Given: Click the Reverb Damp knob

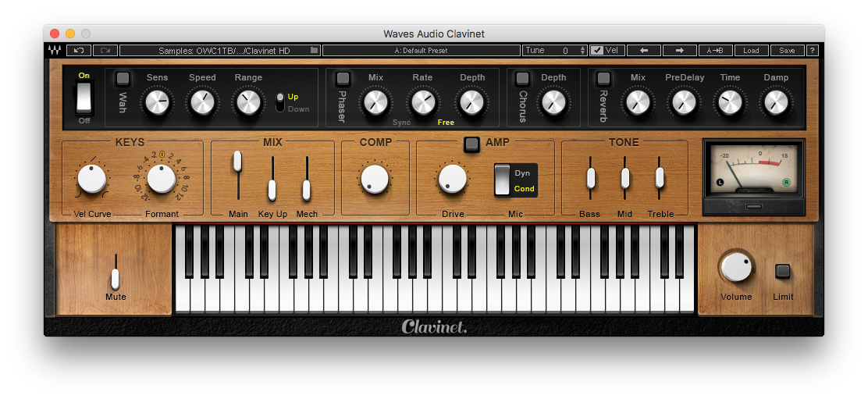Looking at the screenshot, I should click(x=776, y=102).
